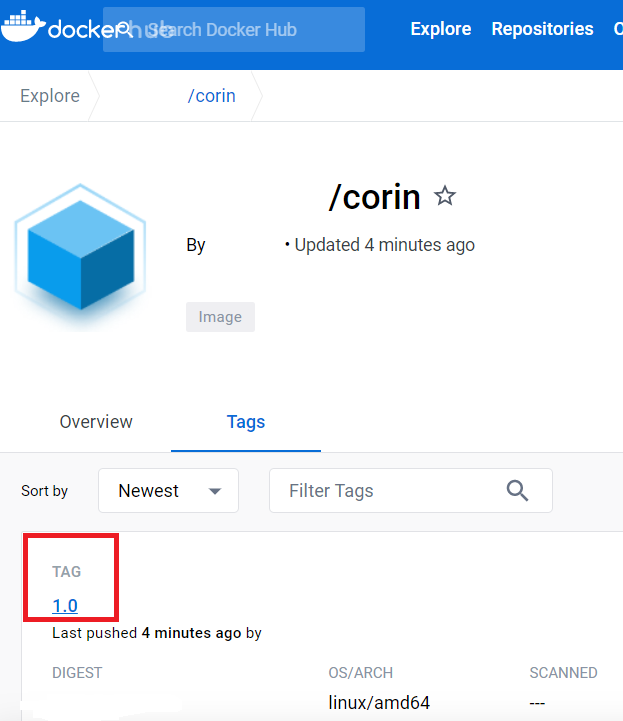Click the linux/amd64 text
The height and width of the screenshot is (721, 623).
click(x=379, y=703)
